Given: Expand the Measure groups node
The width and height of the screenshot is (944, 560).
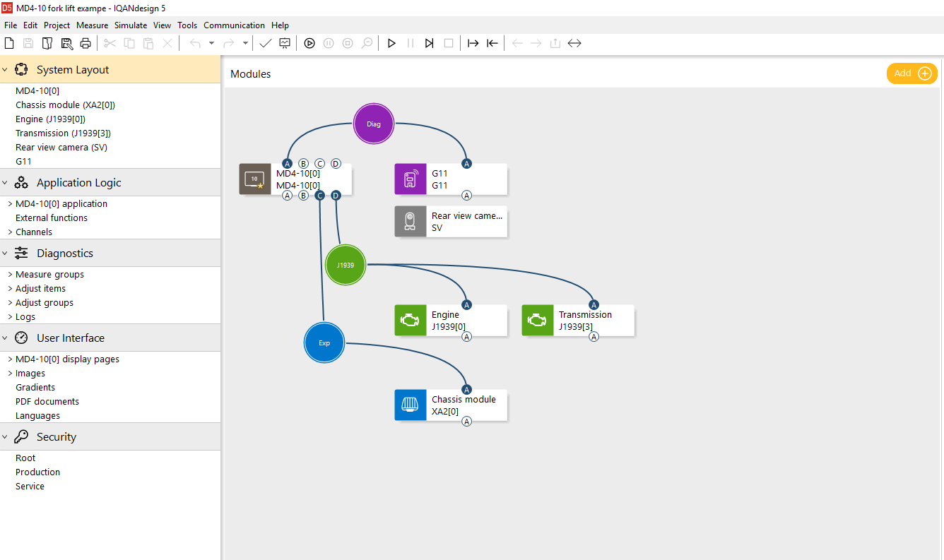Looking at the screenshot, I should (x=10, y=274).
